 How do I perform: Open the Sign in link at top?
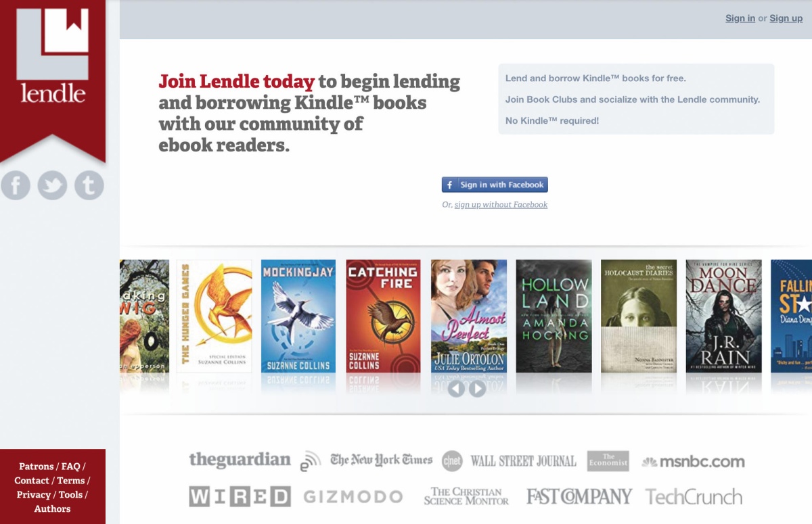(740, 18)
